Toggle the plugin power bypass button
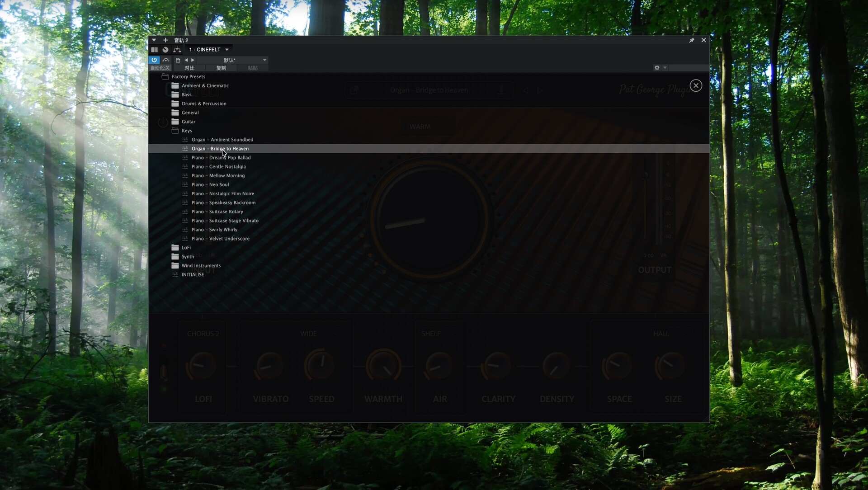This screenshot has height=490, width=868. (x=154, y=60)
